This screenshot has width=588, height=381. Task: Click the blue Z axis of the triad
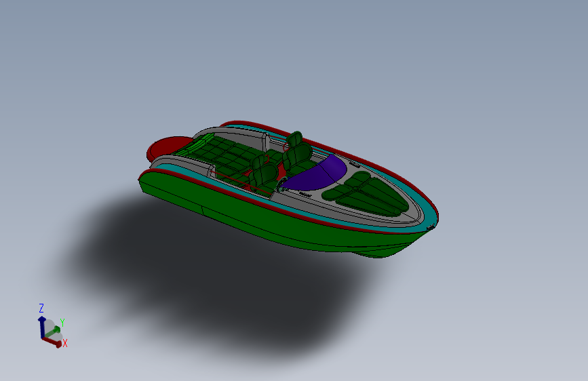click(41, 327)
